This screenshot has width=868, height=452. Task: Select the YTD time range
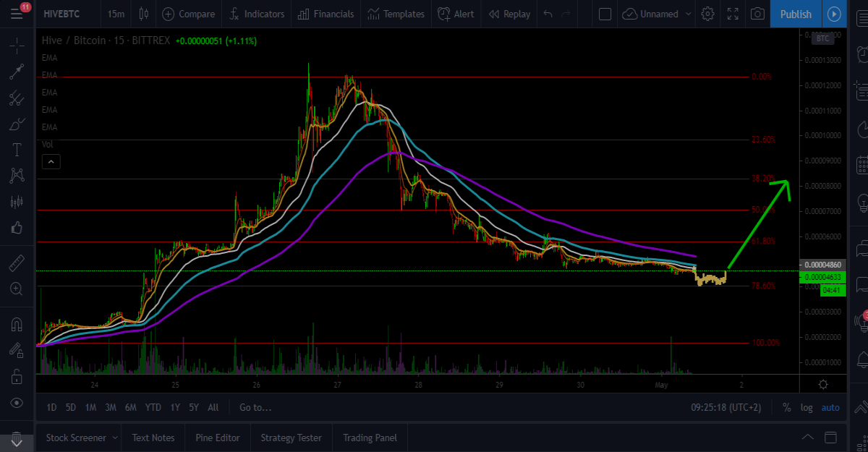153,407
